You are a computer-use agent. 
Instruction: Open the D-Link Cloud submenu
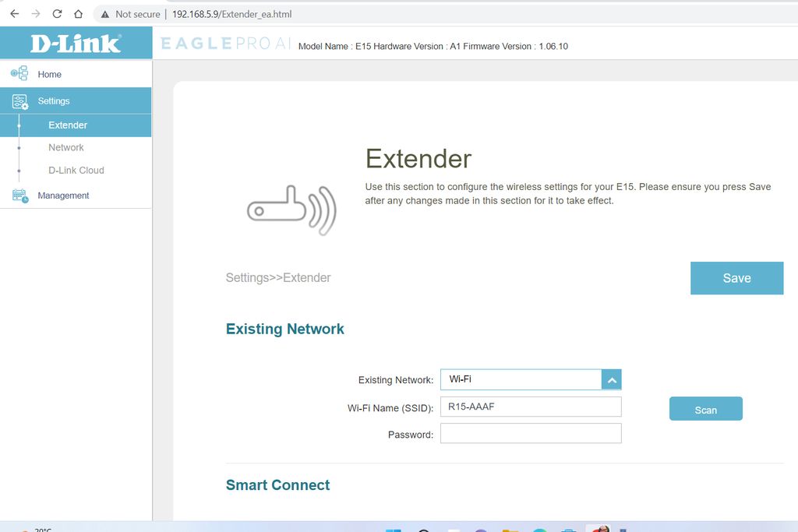(76, 171)
